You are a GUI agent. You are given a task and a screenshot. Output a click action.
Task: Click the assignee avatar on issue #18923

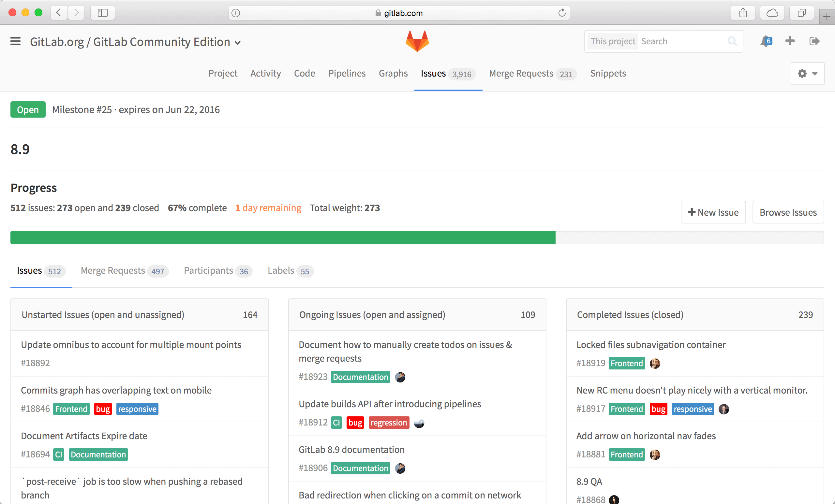point(400,377)
